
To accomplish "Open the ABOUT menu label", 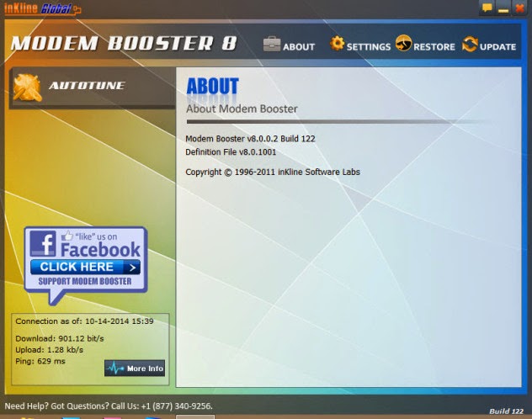I will pos(299,47).
